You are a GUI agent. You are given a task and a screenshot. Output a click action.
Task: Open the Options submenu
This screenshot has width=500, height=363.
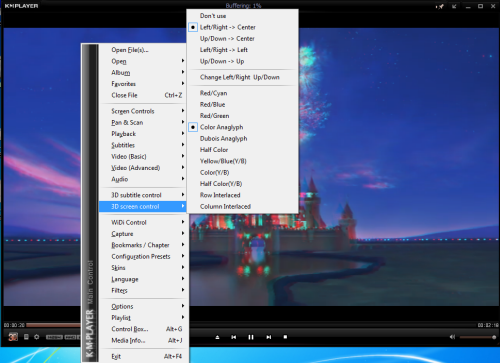(x=143, y=307)
